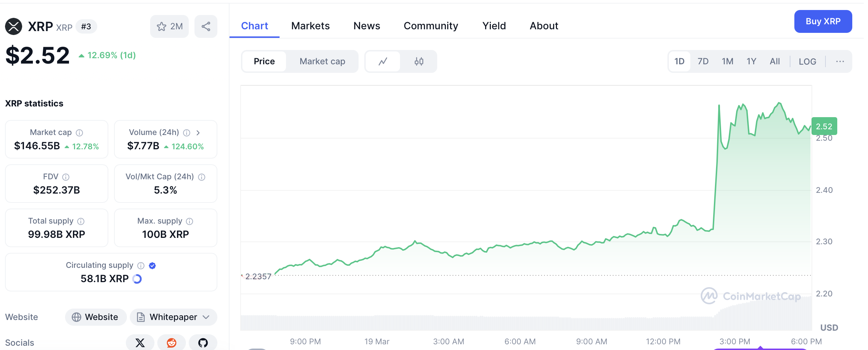Open the X (Twitter) social link

(140, 342)
